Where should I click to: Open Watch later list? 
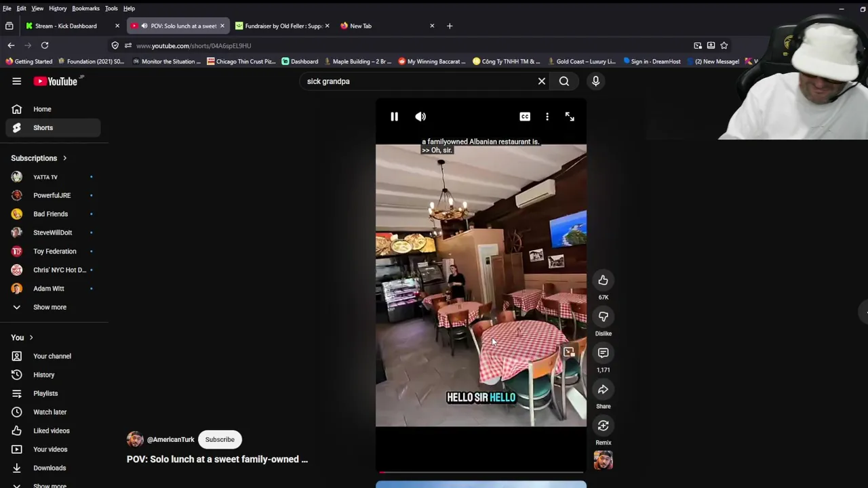coord(53,412)
